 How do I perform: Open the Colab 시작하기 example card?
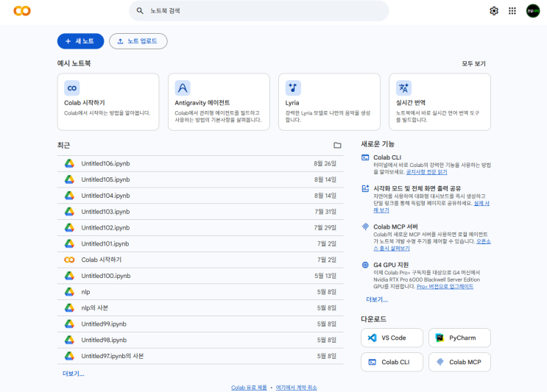coord(108,101)
